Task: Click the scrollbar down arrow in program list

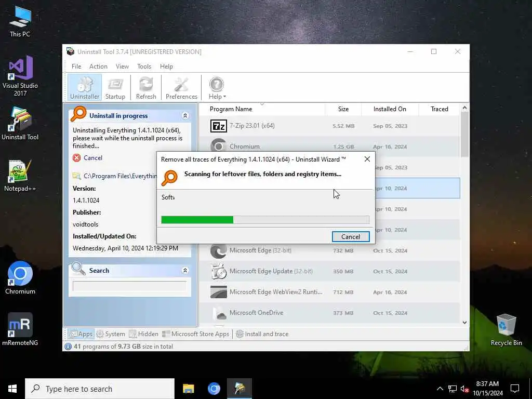Action: tap(464, 322)
